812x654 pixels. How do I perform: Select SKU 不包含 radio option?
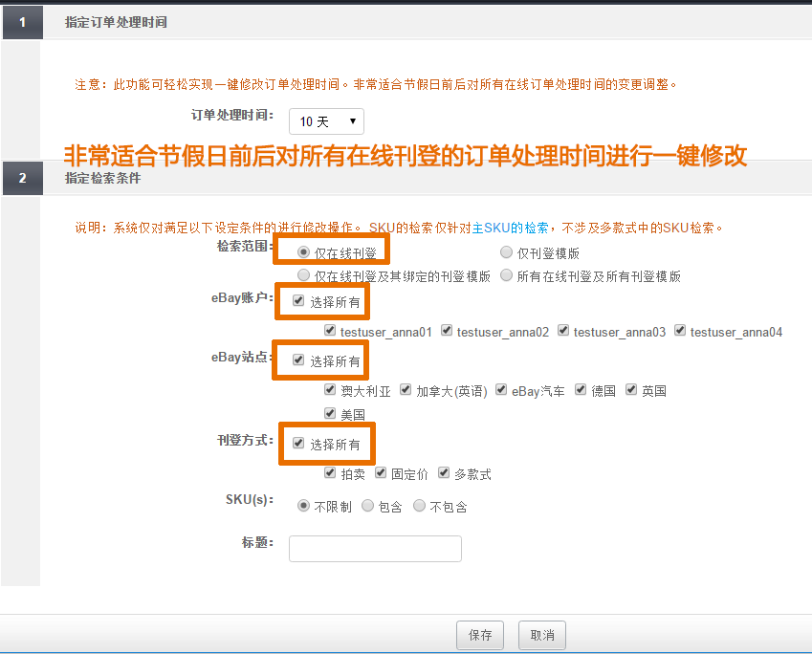[x=419, y=506]
